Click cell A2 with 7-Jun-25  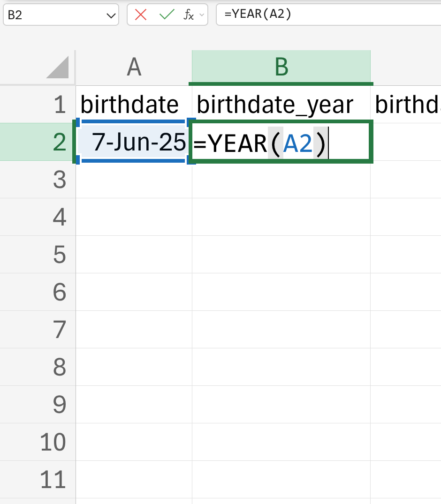(134, 142)
